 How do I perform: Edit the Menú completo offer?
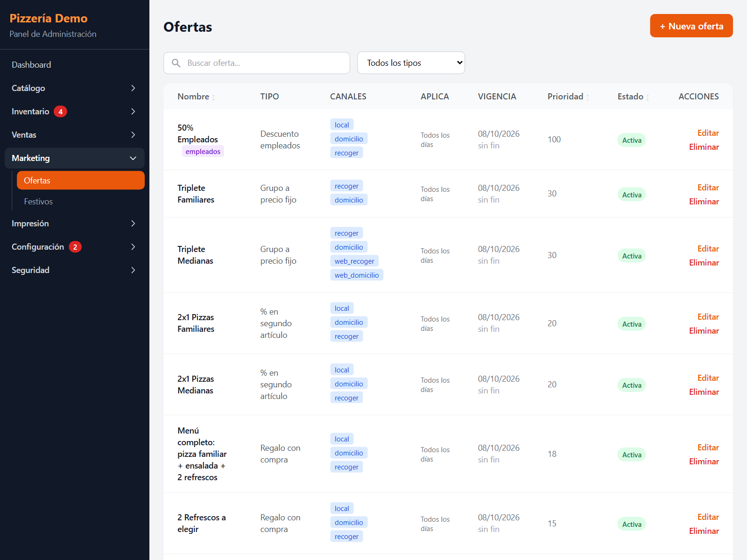pyautogui.click(x=708, y=448)
